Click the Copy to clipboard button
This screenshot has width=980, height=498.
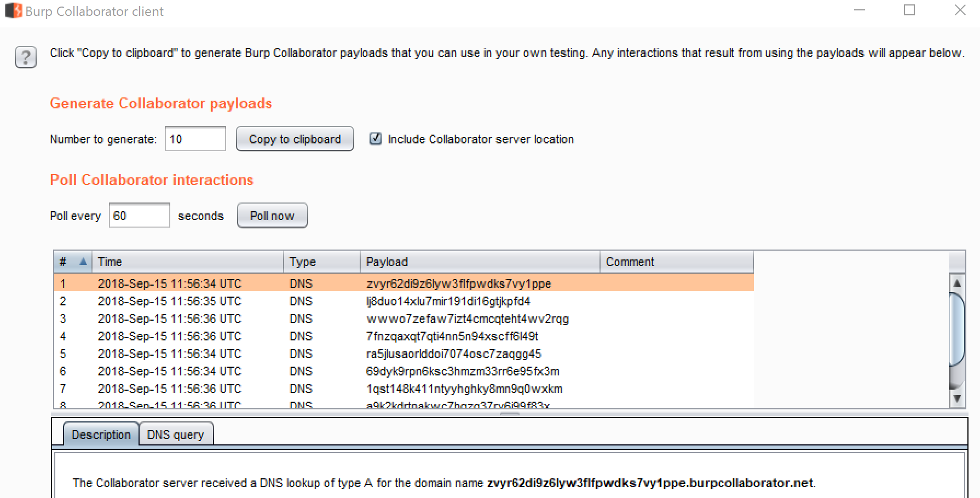tap(295, 138)
